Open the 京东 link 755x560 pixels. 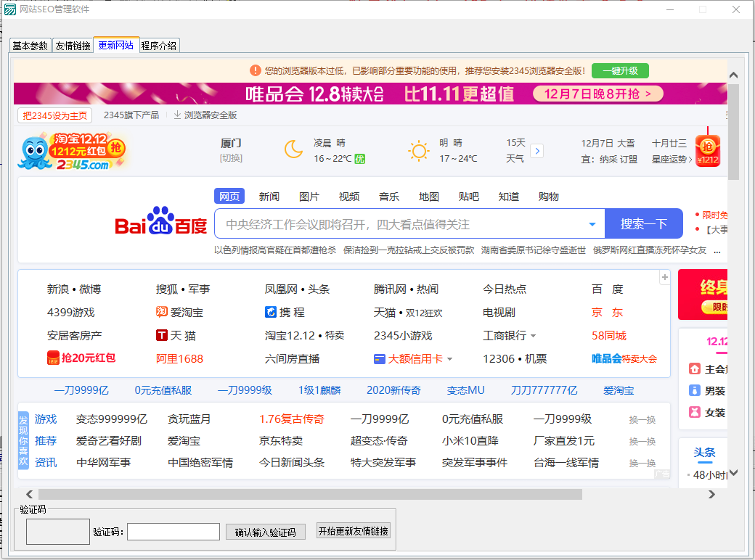point(607,312)
